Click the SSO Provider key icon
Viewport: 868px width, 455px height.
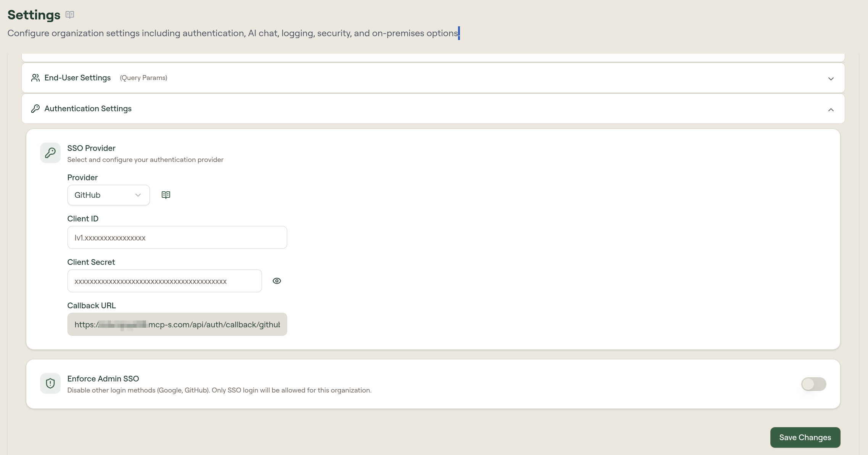[x=50, y=153]
